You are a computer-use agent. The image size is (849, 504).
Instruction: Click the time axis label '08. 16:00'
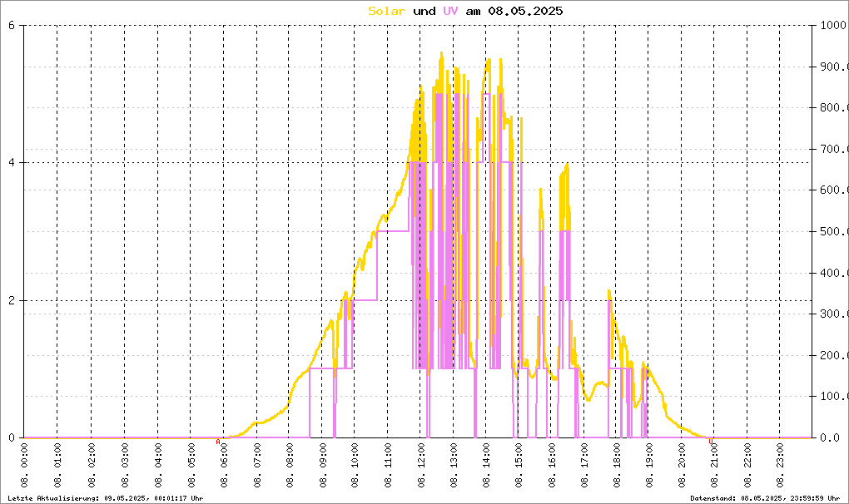[x=551, y=465]
